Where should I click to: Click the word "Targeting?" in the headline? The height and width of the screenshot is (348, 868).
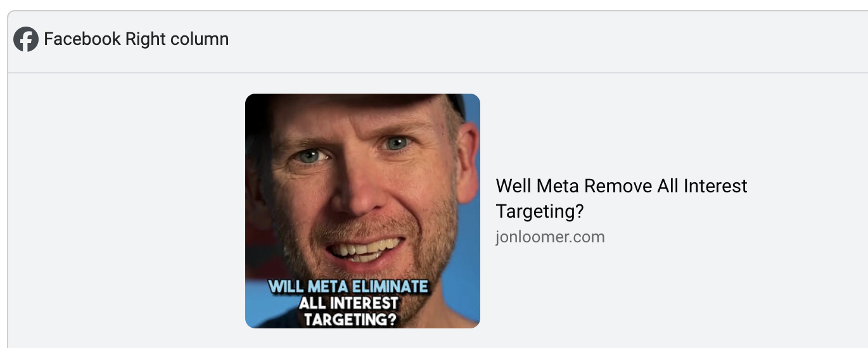(539, 211)
